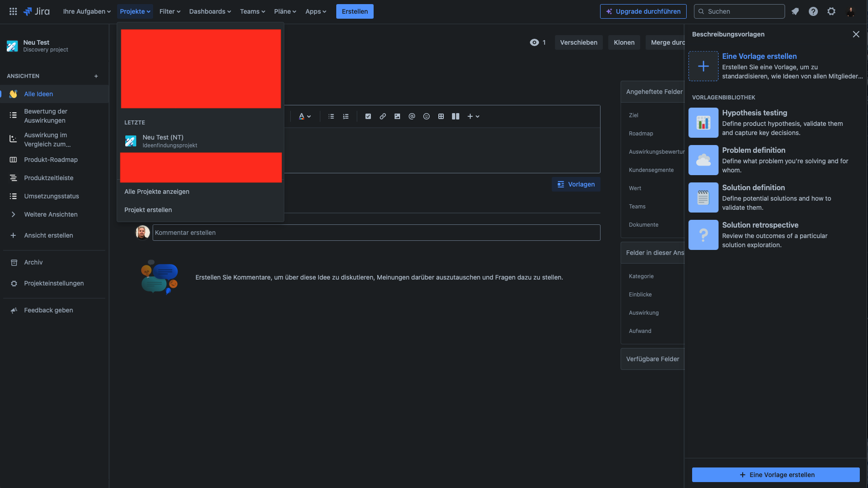Open the Filter dropdown
Viewport: 868px width, 488px height.
[170, 11]
